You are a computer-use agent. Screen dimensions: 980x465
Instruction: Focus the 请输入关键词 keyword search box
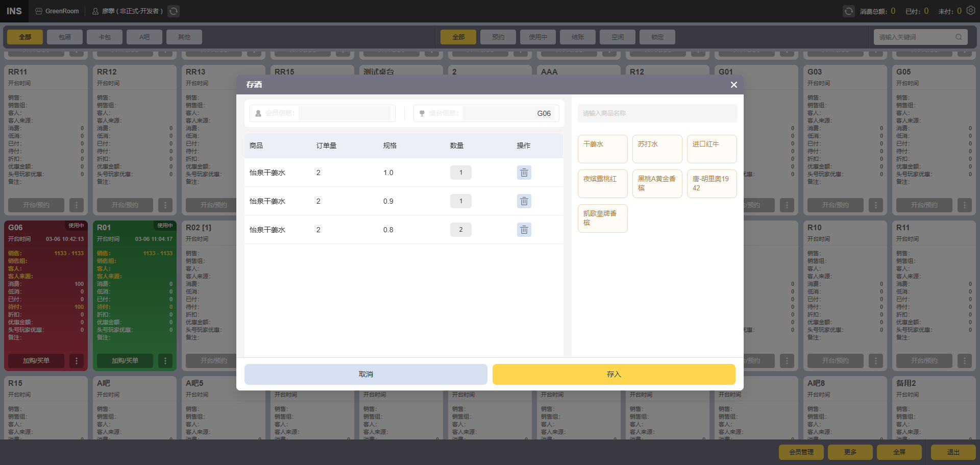click(x=921, y=37)
